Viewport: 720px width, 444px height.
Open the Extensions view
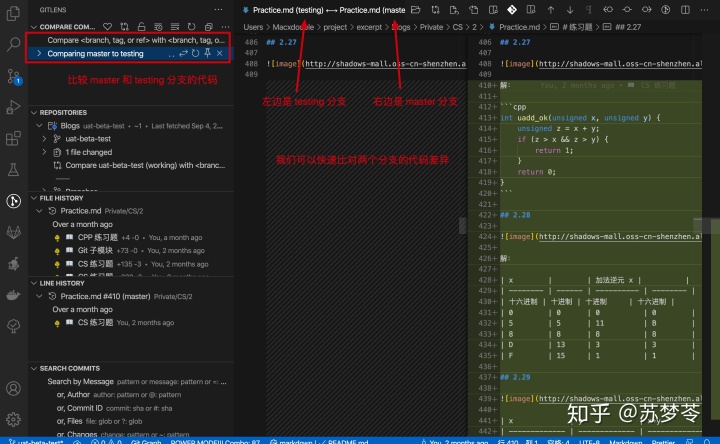pos(13,138)
